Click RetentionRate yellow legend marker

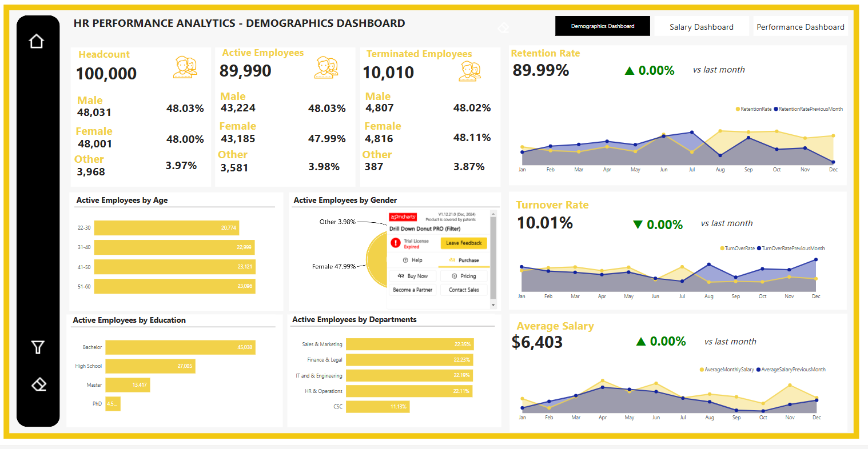738,109
